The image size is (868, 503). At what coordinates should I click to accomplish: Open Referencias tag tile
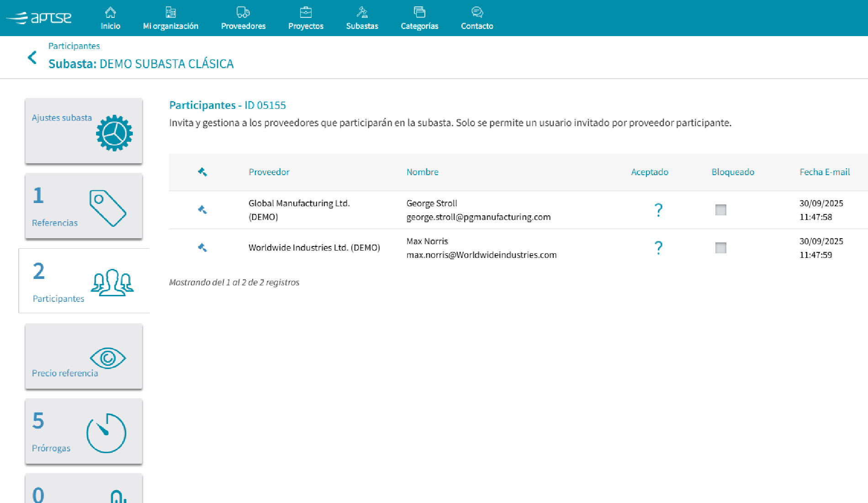coord(84,206)
